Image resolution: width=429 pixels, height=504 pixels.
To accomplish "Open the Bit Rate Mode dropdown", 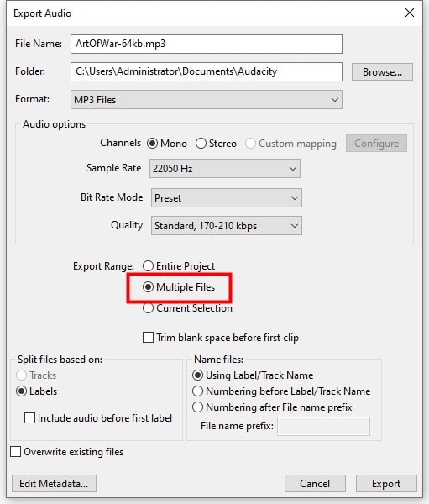I will point(226,197).
